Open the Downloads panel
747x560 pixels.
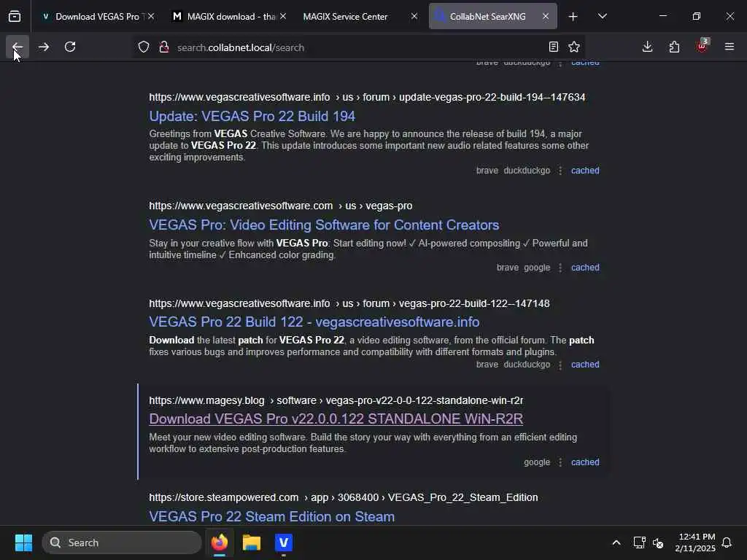[x=647, y=47]
